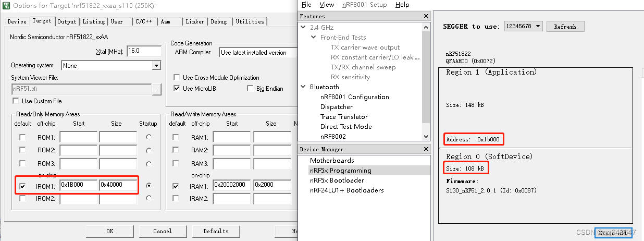Toggle the Big Endian checkbox

click(251, 89)
